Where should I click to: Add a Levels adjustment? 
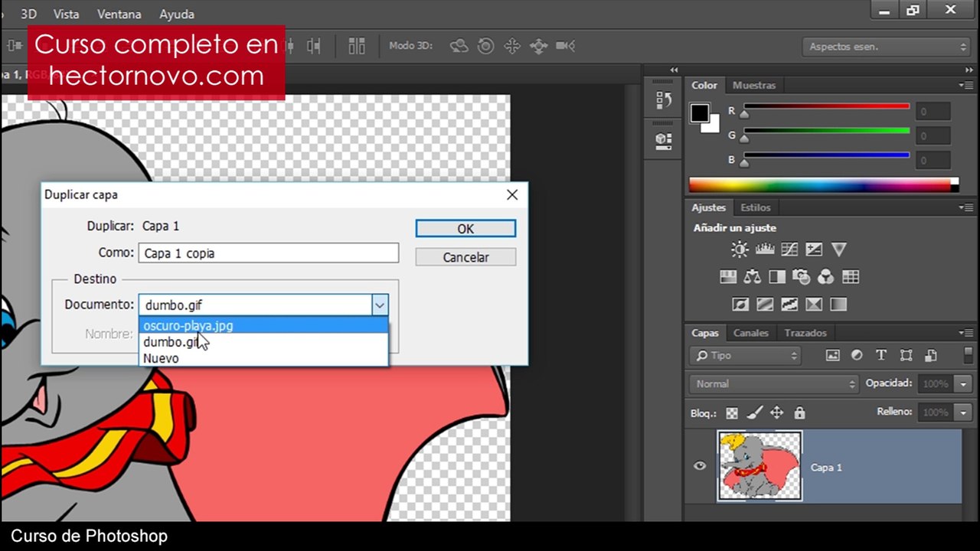[765, 249]
